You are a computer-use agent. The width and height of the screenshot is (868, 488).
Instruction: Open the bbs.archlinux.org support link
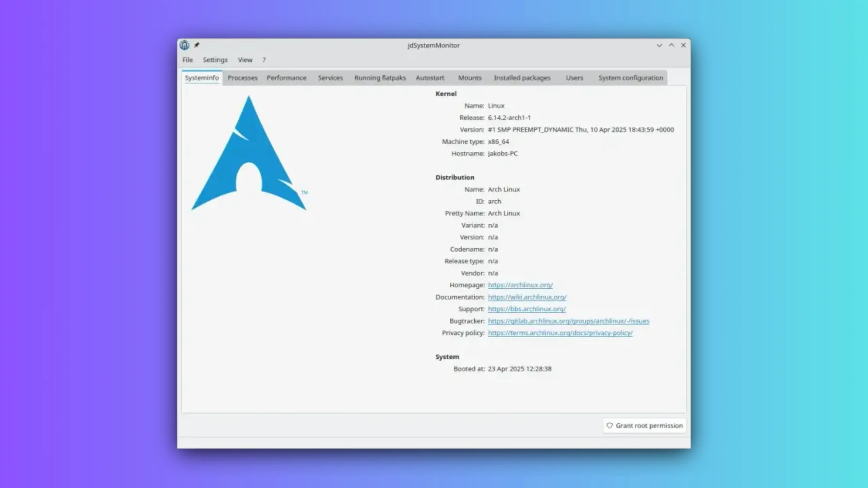(x=527, y=309)
